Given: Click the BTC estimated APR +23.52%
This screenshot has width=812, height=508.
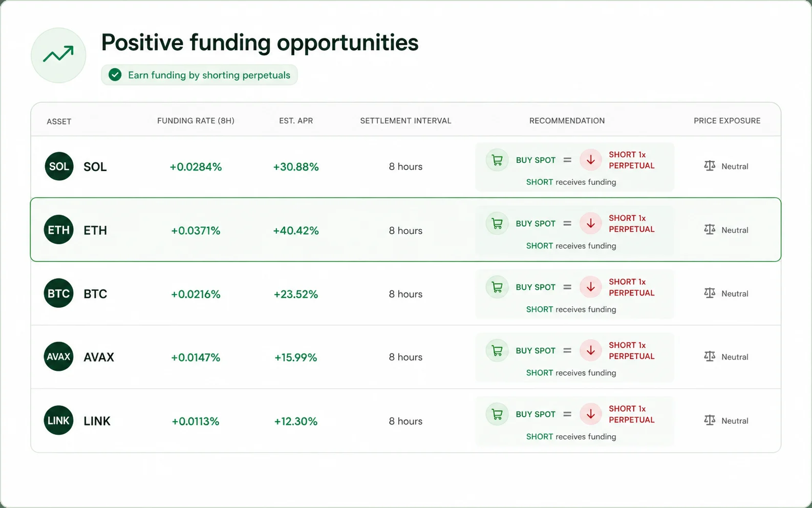Looking at the screenshot, I should 296,294.
